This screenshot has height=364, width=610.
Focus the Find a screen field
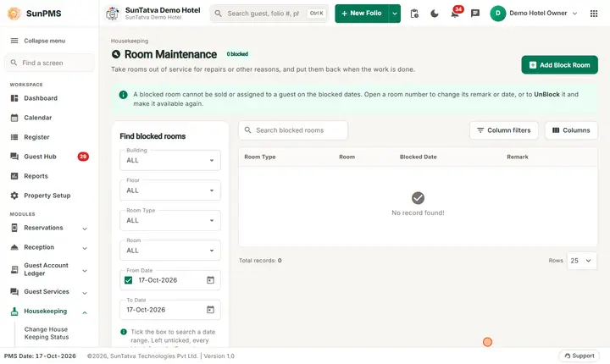click(x=49, y=63)
